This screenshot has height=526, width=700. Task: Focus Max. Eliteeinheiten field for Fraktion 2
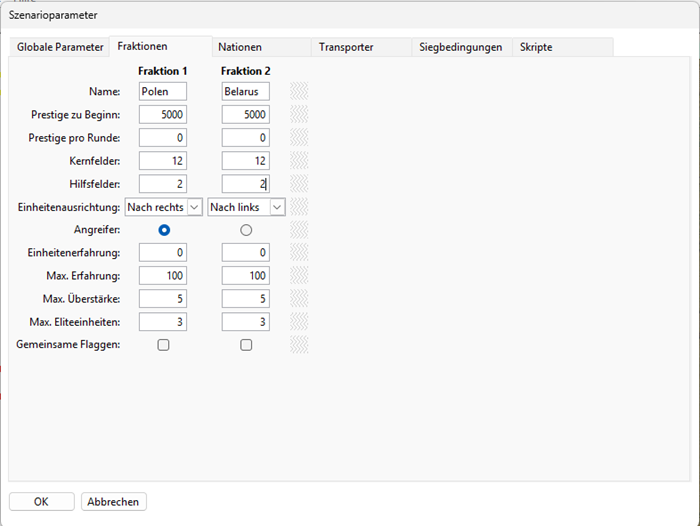point(246,322)
